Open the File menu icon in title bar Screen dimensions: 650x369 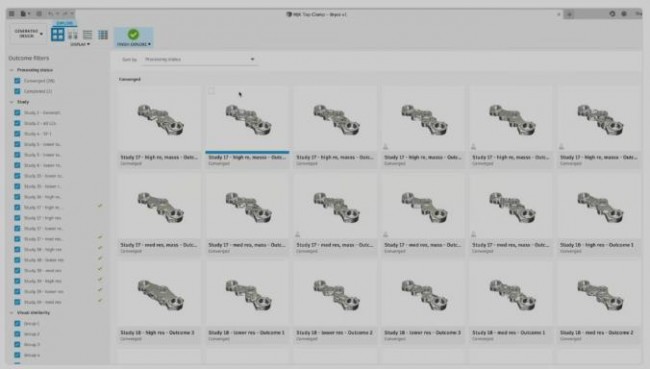pyautogui.click(x=24, y=14)
